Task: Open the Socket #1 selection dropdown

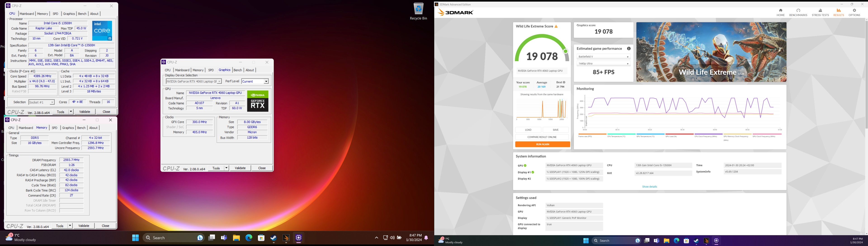Action: pos(41,102)
